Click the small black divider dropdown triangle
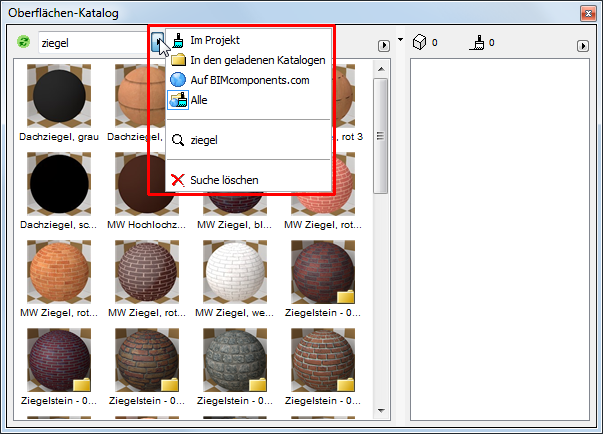This screenshot has height=434, width=603. click(x=400, y=39)
